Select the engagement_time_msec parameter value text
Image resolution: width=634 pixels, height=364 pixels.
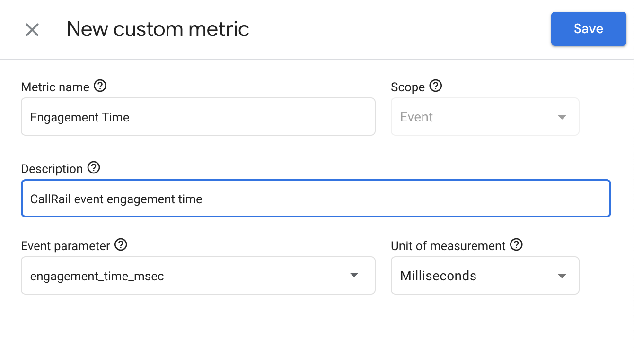(97, 276)
